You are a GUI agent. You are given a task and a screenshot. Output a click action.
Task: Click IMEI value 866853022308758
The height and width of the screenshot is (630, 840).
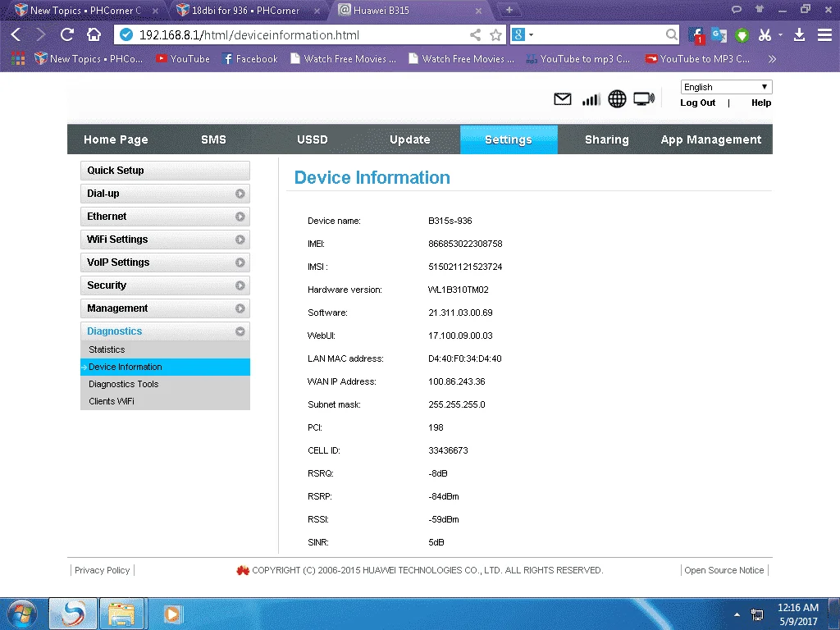pyautogui.click(x=465, y=244)
